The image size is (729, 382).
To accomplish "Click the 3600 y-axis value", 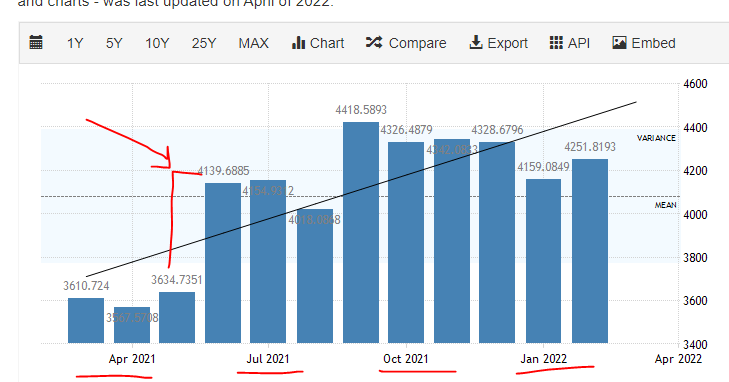I will coord(695,301).
